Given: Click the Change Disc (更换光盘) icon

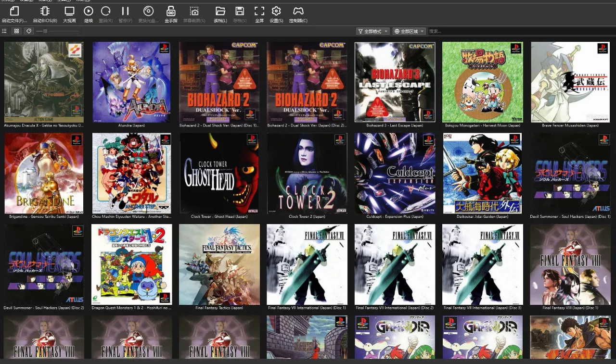Looking at the screenshot, I should coord(148,11).
